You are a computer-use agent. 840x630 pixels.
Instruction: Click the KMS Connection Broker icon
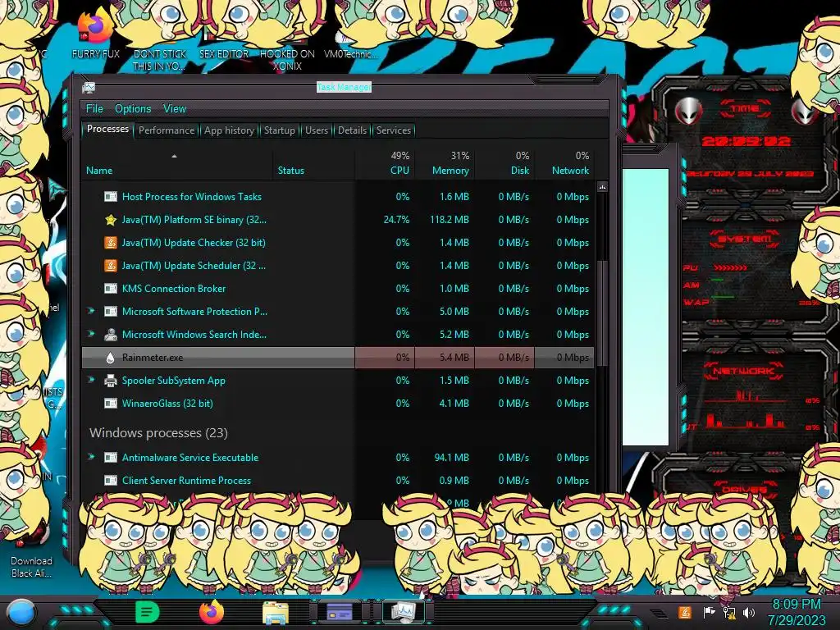(x=111, y=288)
